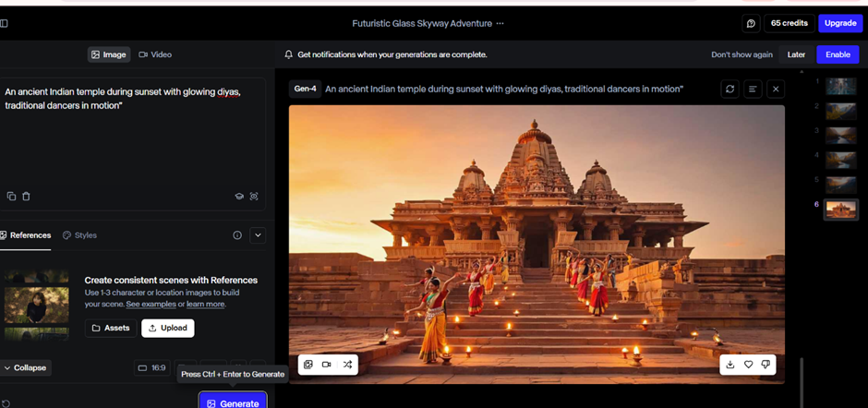868x408 pixels.
Task: Upload a reference image
Action: [x=168, y=328]
